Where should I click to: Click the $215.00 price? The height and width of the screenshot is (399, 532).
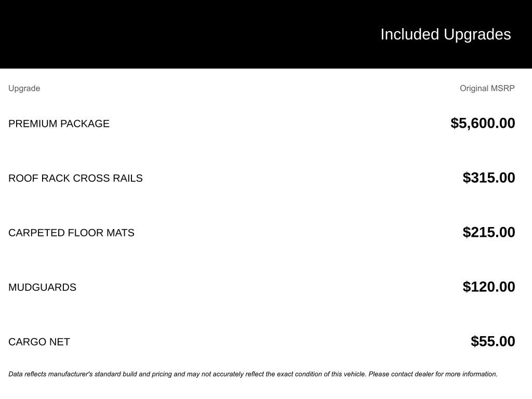pos(489,232)
